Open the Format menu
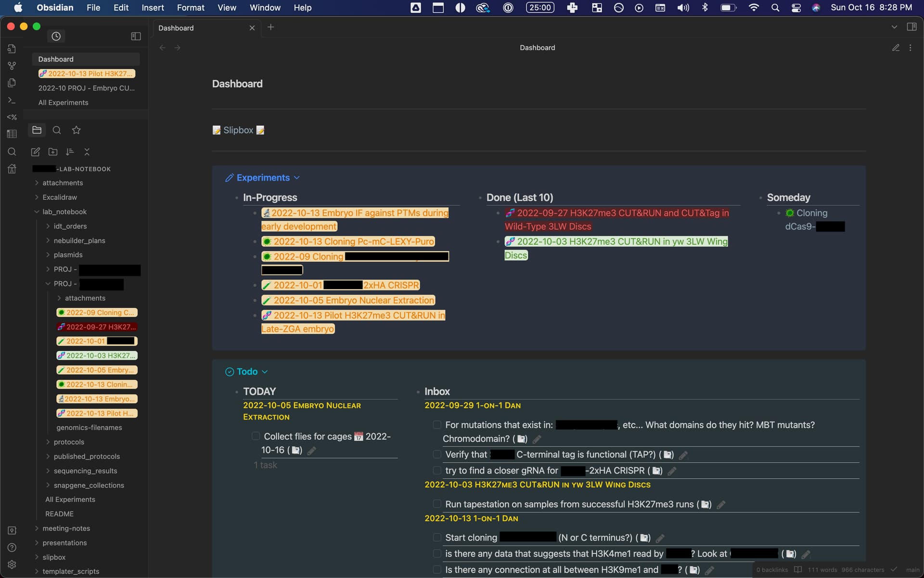The image size is (924, 578). coord(191,8)
